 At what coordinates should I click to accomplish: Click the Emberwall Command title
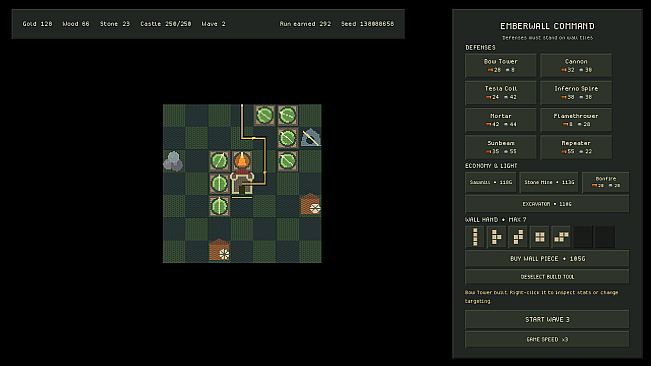point(547,26)
